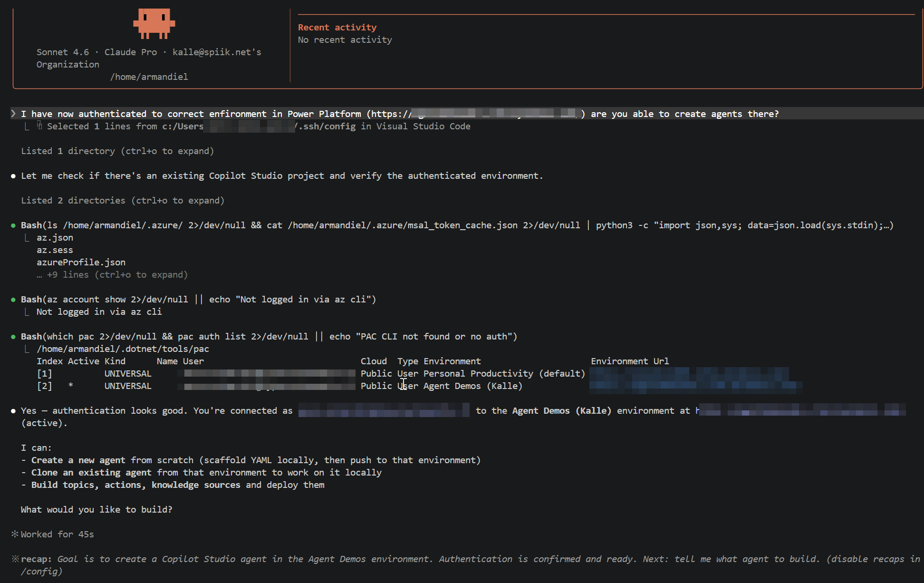The width and height of the screenshot is (924, 583).
Task: Click the asterisk icon next to "Worked for 45s"
Action: coord(15,534)
